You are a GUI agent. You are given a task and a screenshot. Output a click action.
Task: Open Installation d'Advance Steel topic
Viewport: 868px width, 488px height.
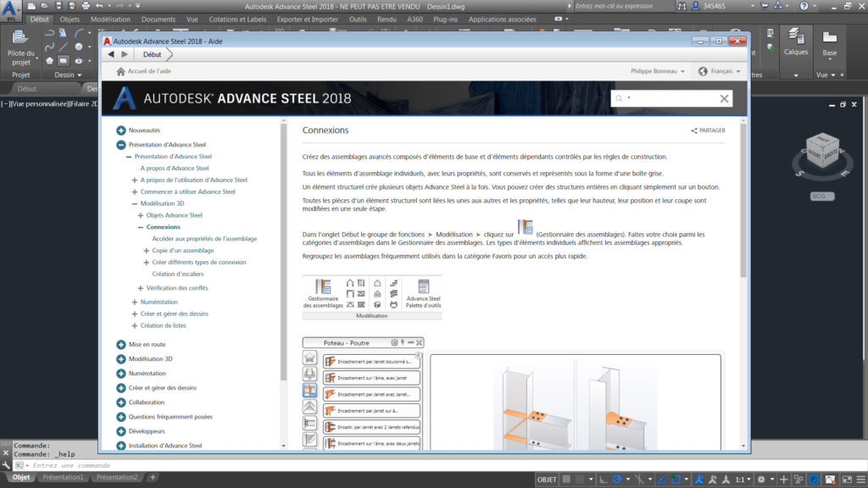pyautogui.click(x=165, y=446)
